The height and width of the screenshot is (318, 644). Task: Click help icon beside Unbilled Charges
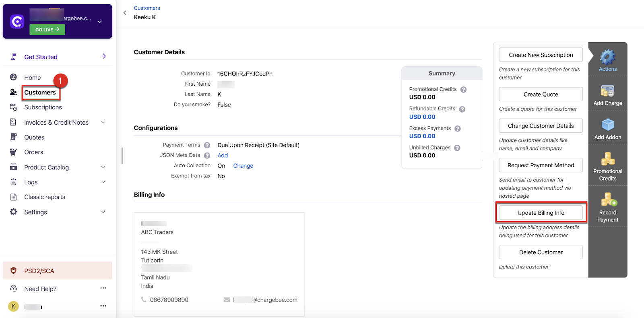coord(457,148)
